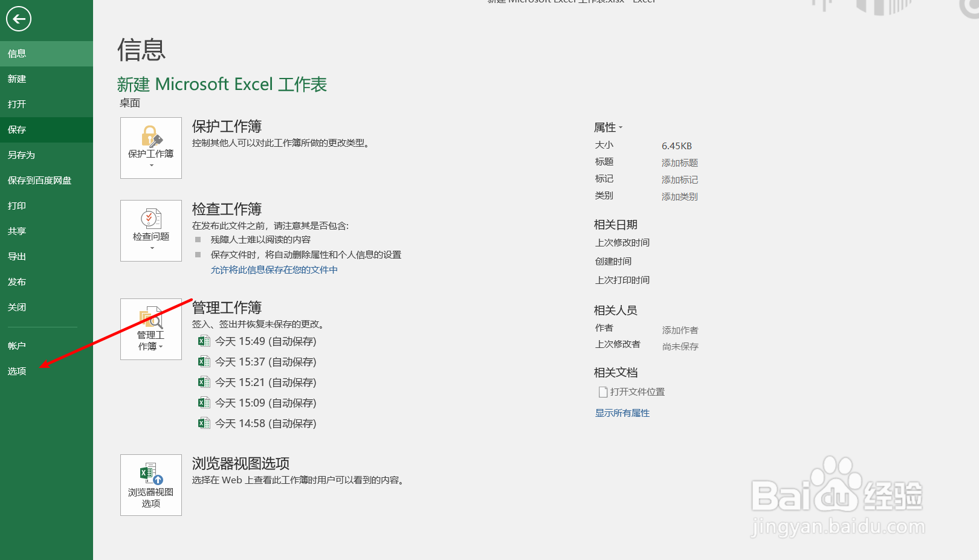
Task: Click 显示所有属性 link
Action: (x=622, y=413)
